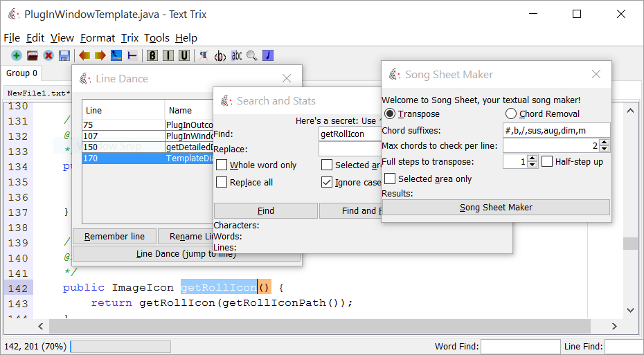Increase Max chords to check per line

point(604,143)
